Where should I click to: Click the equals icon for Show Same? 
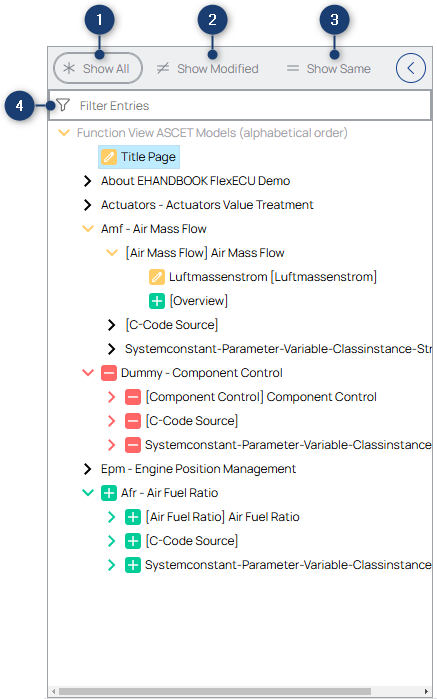pos(293,68)
